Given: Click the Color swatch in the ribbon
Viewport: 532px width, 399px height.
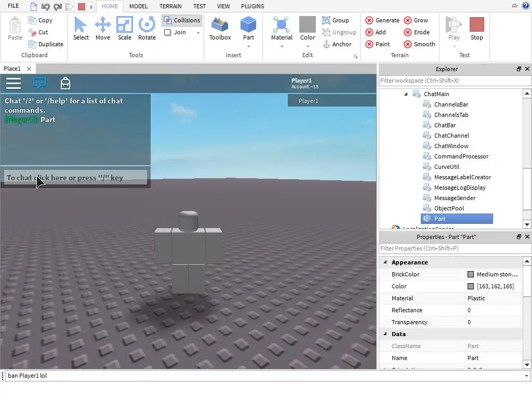Looking at the screenshot, I should (x=308, y=24).
